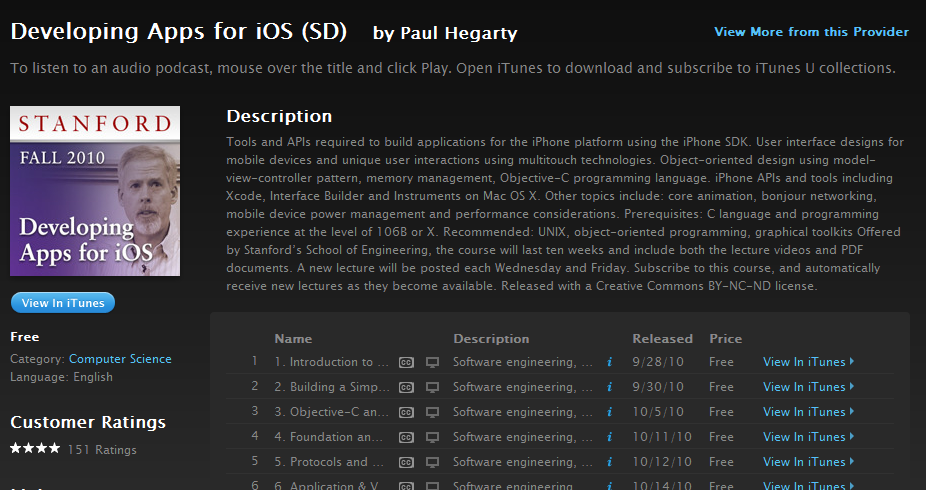926x490 pixels.
Task: Click closed caption icon for Building a Simple lecture
Action: pyautogui.click(x=406, y=387)
